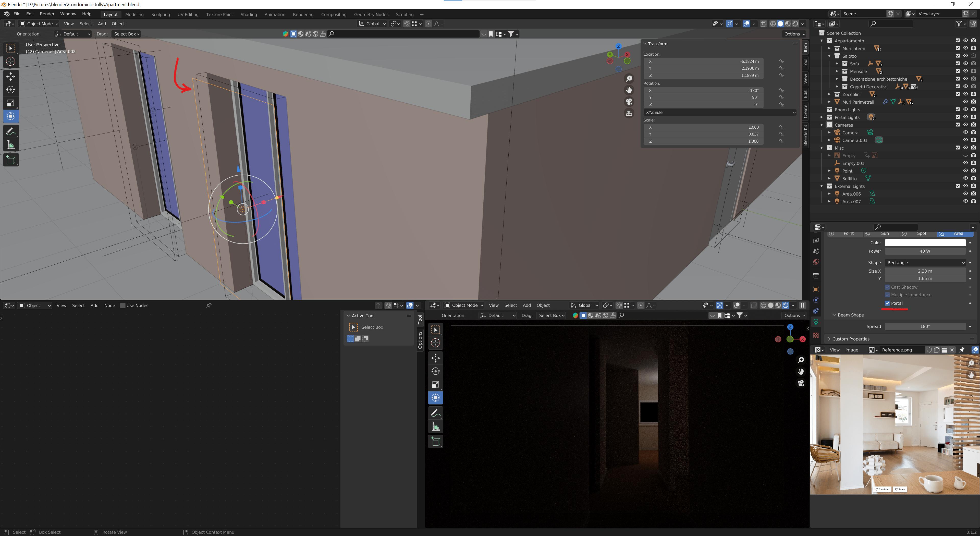Toggle snapping magnet in main viewport header
This screenshot has width=980, height=536.
click(407, 24)
